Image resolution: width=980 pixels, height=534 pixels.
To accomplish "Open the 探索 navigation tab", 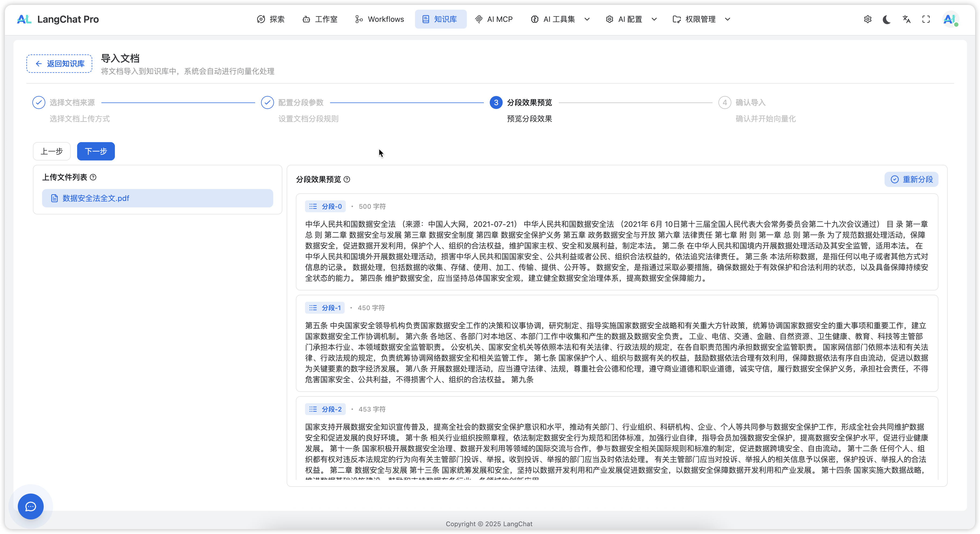I will [x=271, y=19].
